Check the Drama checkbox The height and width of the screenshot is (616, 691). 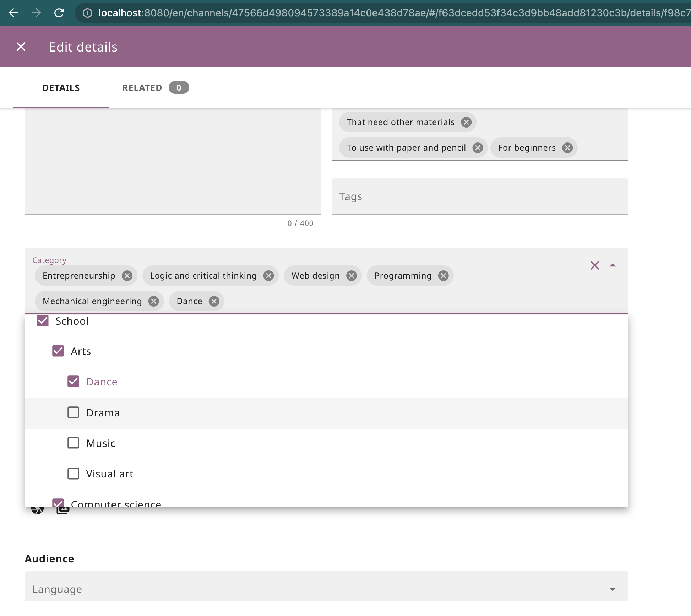[74, 412]
